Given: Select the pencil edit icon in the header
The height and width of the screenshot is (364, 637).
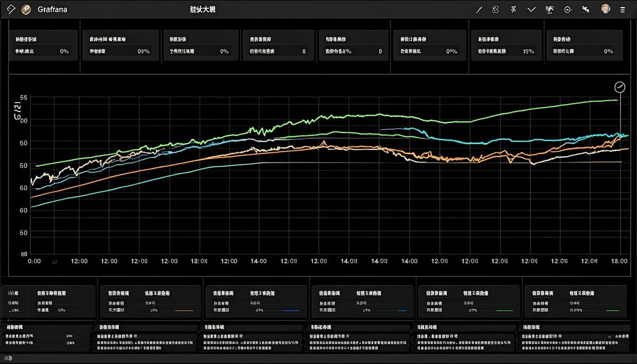Looking at the screenshot, I should coord(479,9).
